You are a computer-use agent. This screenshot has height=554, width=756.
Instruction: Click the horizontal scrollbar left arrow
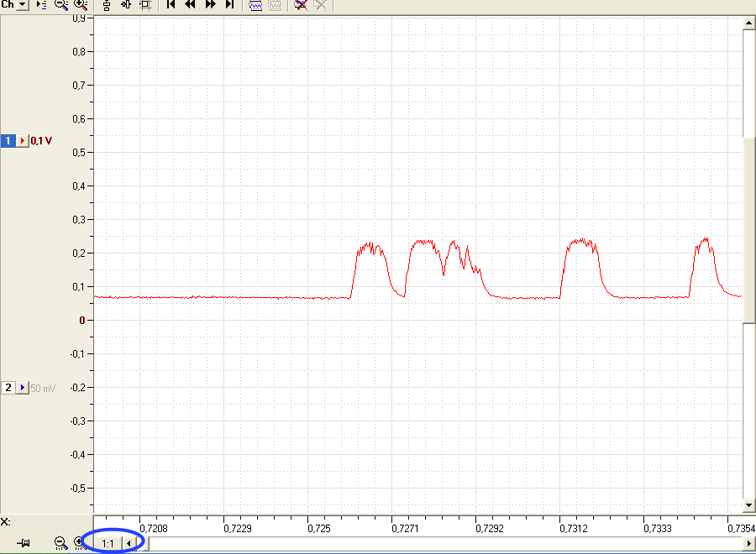[129, 543]
